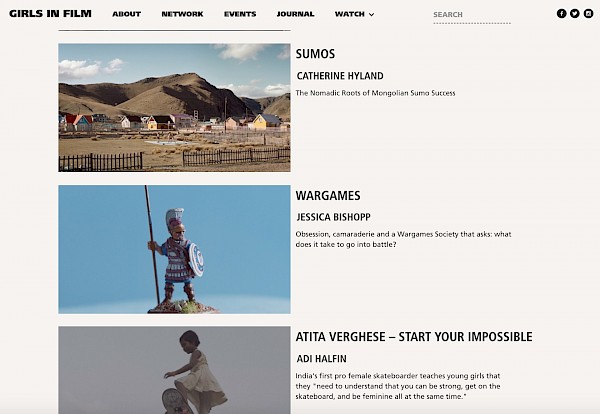The height and width of the screenshot is (414, 600).
Task: Open the Network menu item
Action: 182,14
